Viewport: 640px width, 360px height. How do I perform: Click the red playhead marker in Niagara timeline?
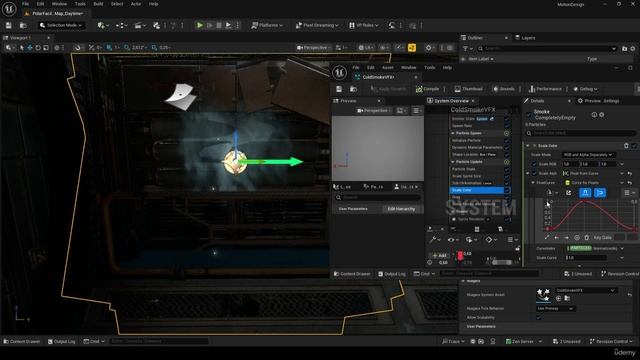[460, 256]
